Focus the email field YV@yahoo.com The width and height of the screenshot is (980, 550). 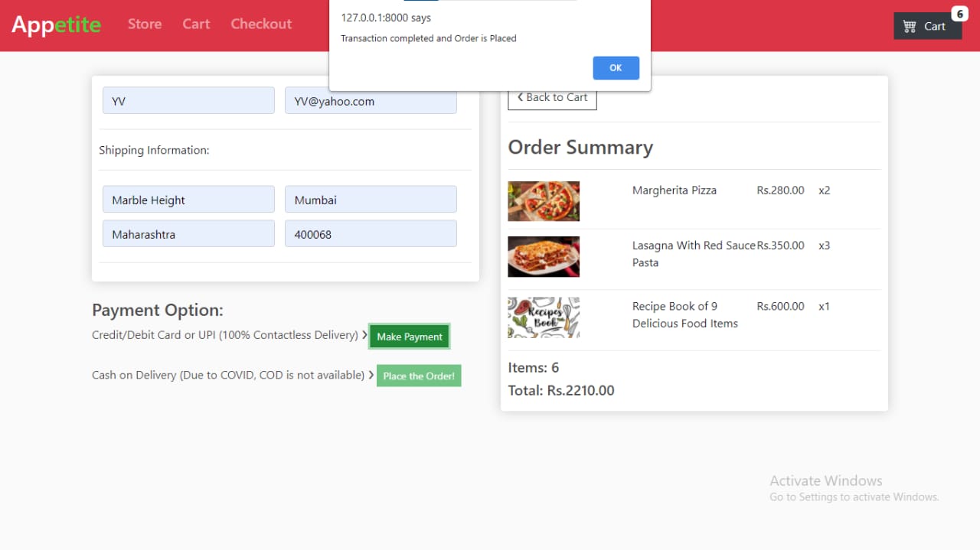coord(371,100)
